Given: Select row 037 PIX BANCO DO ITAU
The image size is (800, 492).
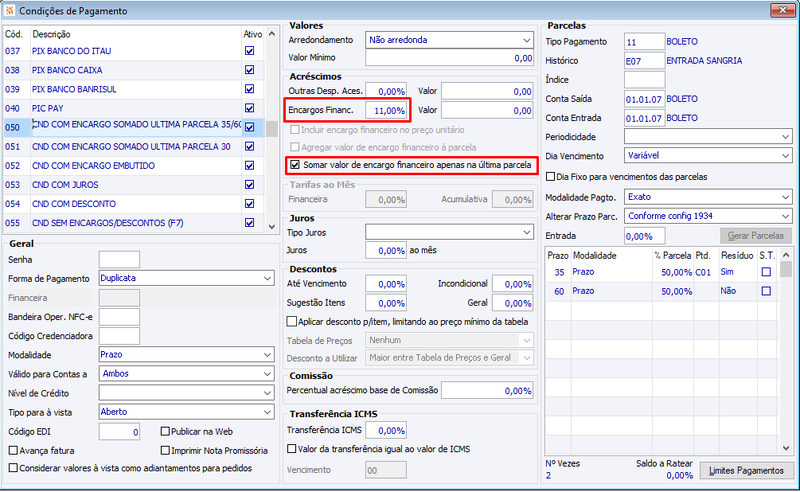Looking at the screenshot, I should [133, 51].
